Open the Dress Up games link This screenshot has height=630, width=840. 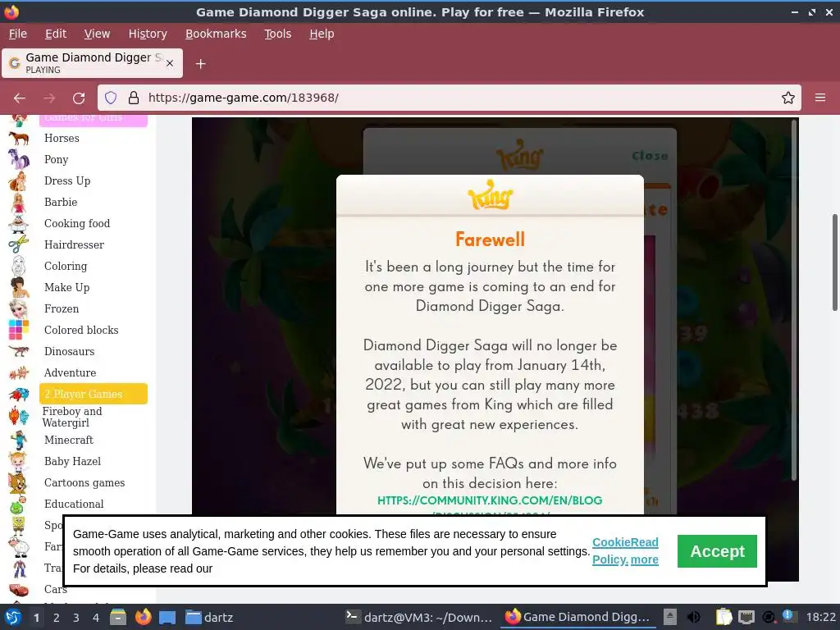tap(67, 181)
